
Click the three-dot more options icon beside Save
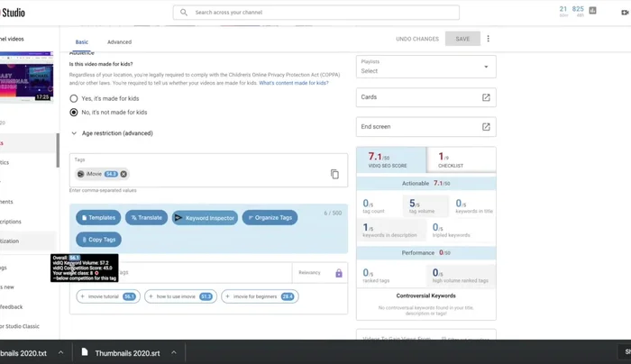489,39
